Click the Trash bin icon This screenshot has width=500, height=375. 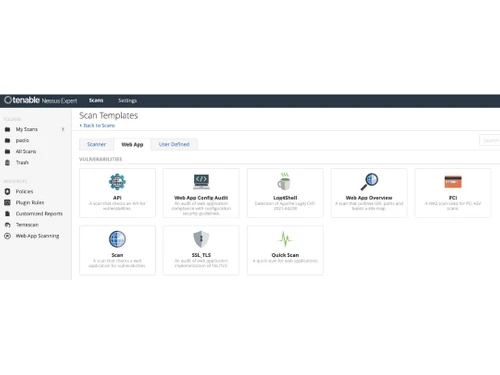point(7,162)
